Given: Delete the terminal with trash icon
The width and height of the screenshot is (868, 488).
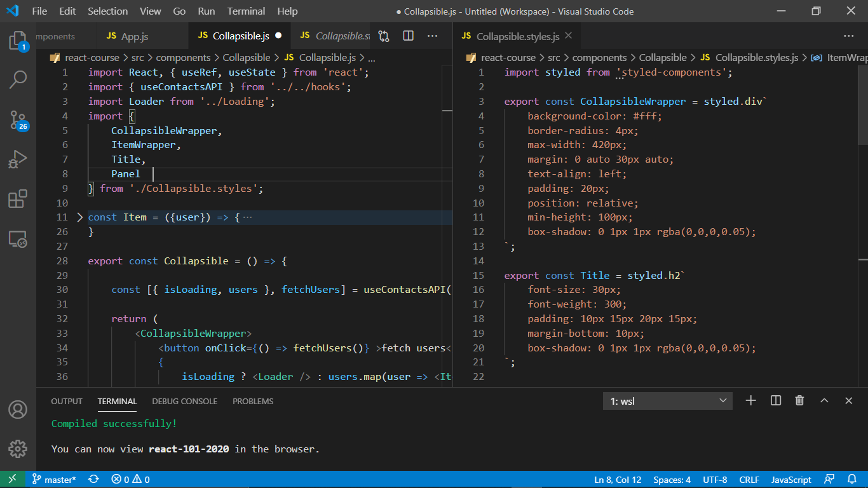Looking at the screenshot, I should click(799, 400).
